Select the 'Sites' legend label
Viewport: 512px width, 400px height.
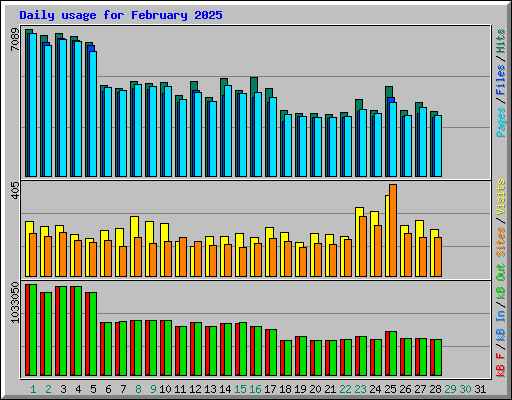[500, 241]
